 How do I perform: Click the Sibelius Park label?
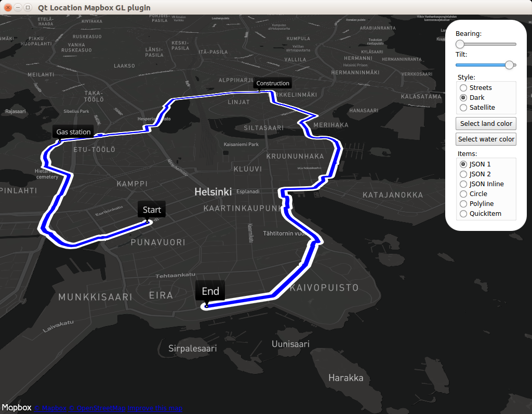click(x=76, y=111)
